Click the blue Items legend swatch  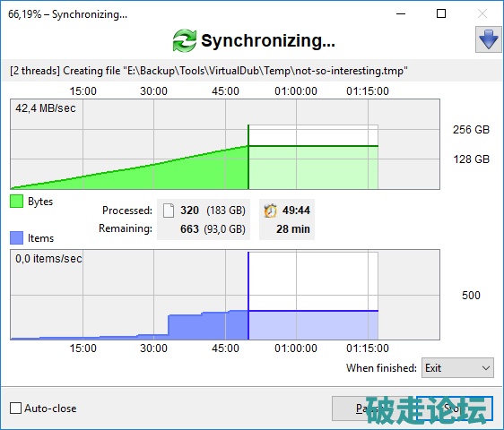pos(17,238)
